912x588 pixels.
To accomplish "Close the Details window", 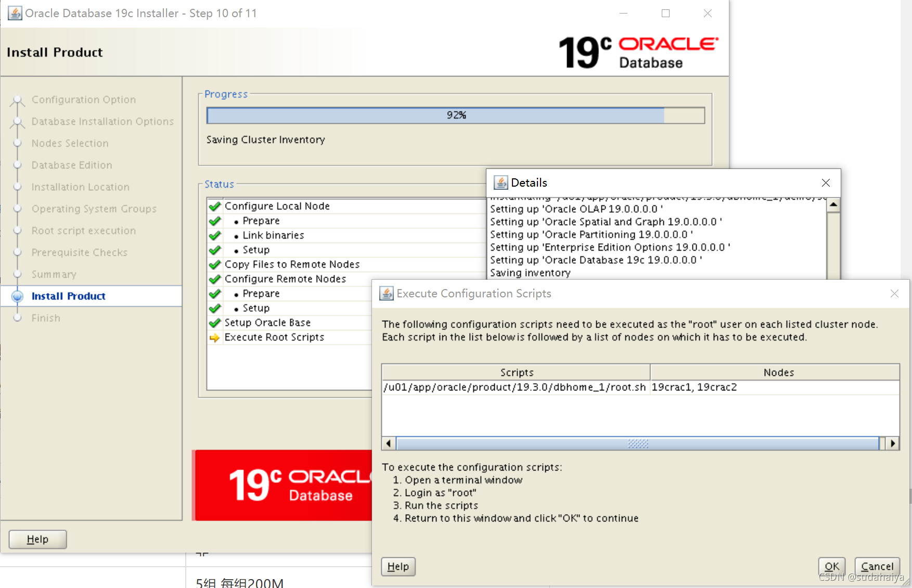I will (826, 182).
